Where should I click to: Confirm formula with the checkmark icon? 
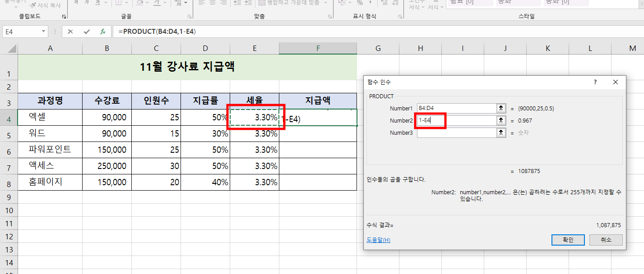(87, 32)
